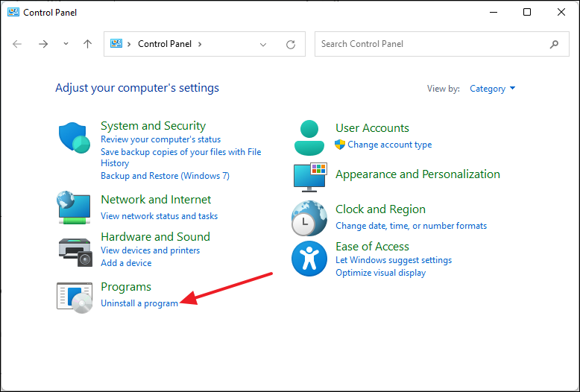Click the search magnifier icon
This screenshot has height=392, width=580.
[554, 45]
